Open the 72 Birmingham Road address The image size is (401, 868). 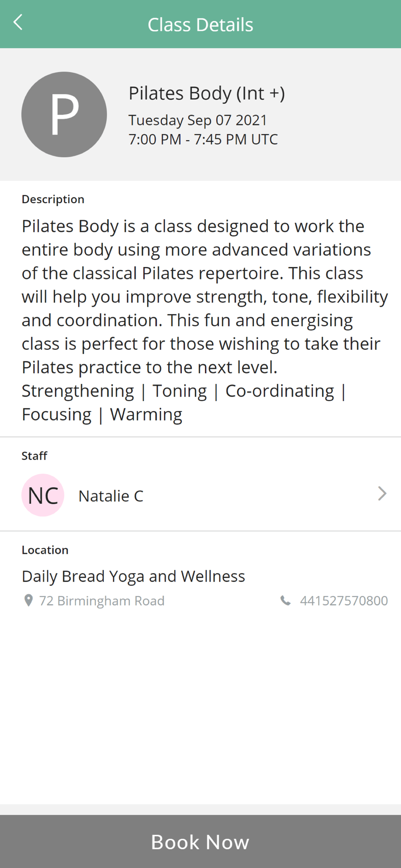pyautogui.click(x=102, y=601)
